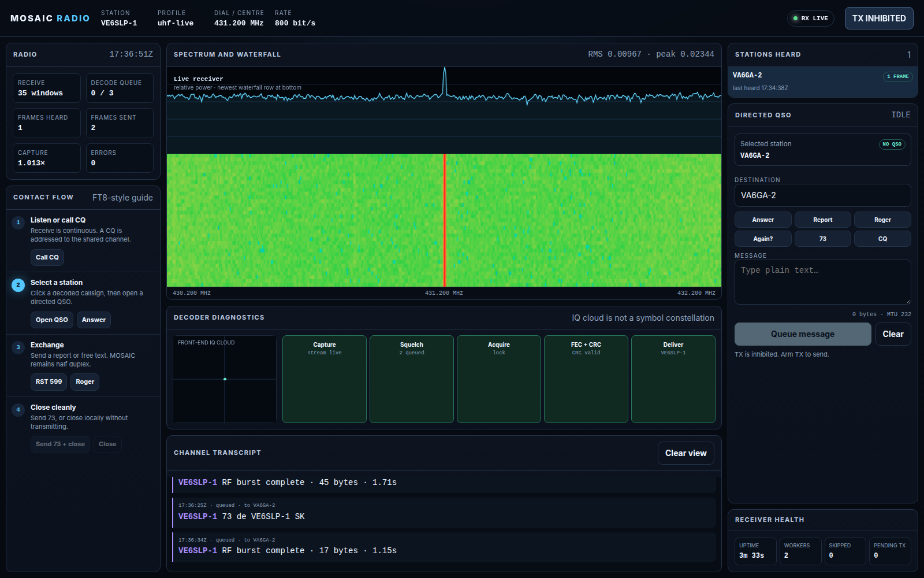924x578 pixels.
Task: Select VA6GA-2 in Stations Heard list
Action: point(822,81)
